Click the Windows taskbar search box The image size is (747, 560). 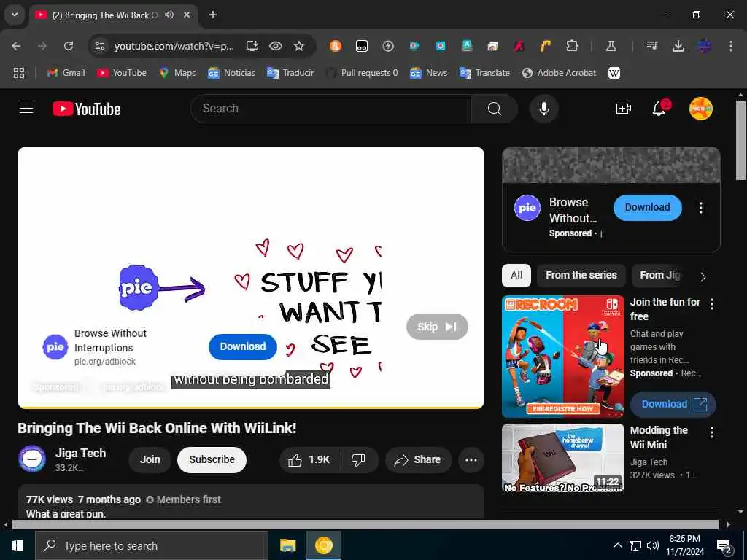(152, 545)
